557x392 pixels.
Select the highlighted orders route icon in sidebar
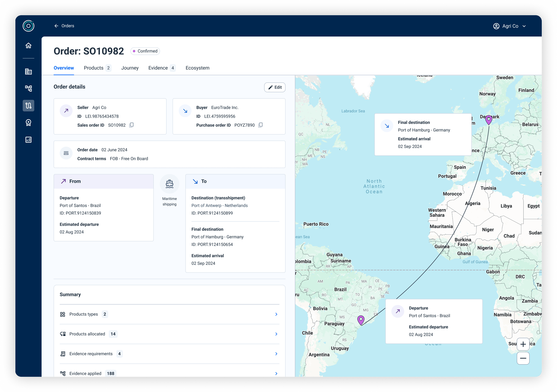(x=28, y=106)
